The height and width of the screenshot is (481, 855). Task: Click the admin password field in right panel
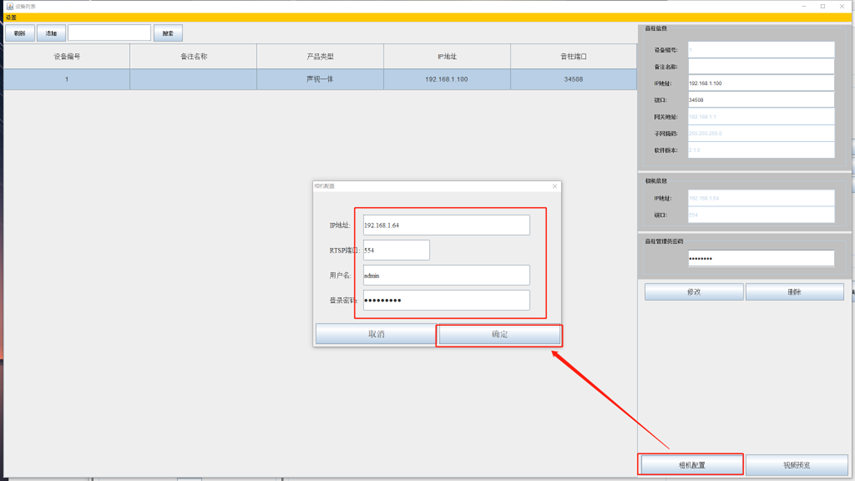pos(761,258)
